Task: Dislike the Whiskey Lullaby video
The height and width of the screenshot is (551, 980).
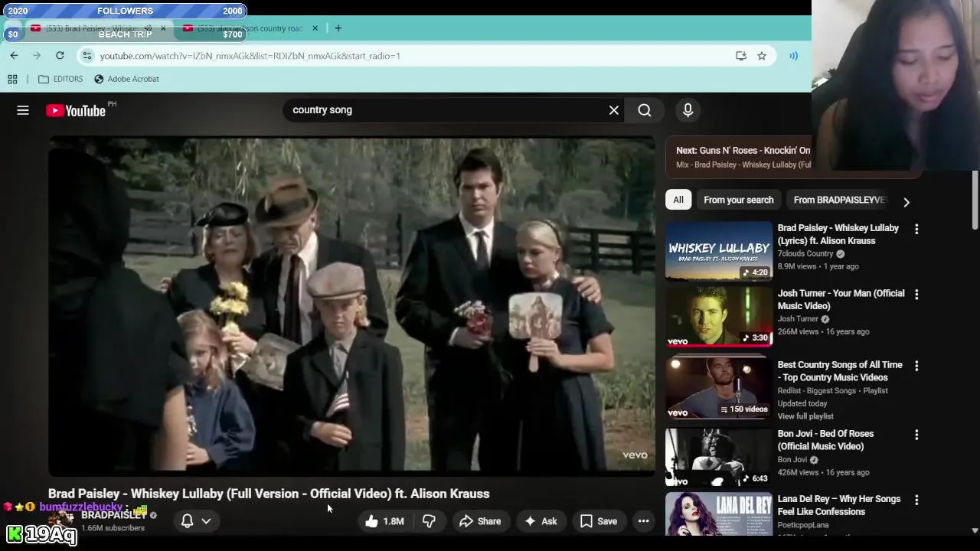Action: [x=429, y=521]
